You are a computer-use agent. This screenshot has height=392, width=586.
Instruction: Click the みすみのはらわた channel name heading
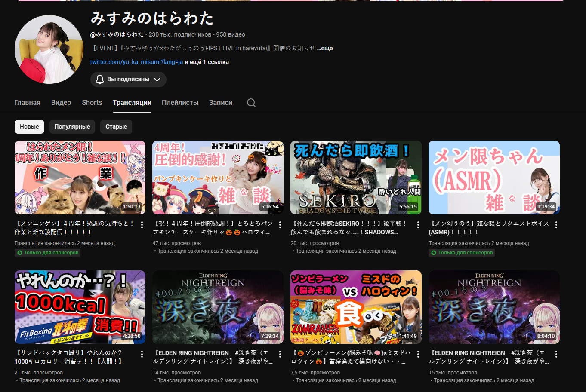152,18
